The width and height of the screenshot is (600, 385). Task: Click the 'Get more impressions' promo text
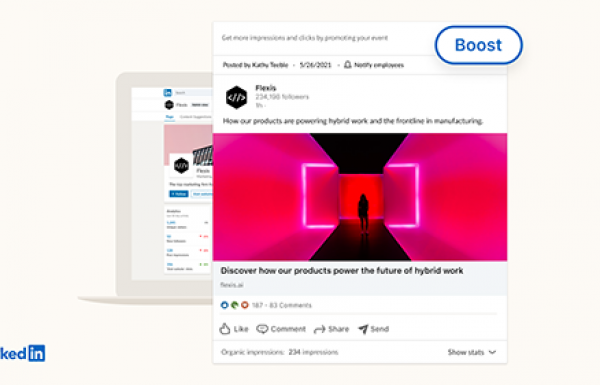point(305,38)
